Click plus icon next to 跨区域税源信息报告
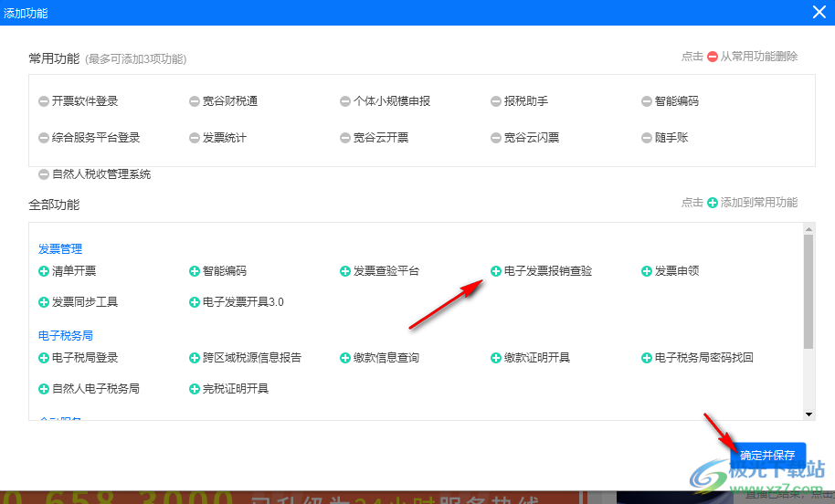This screenshot has width=835, height=504. pyautogui.click(x=195, y=358)
